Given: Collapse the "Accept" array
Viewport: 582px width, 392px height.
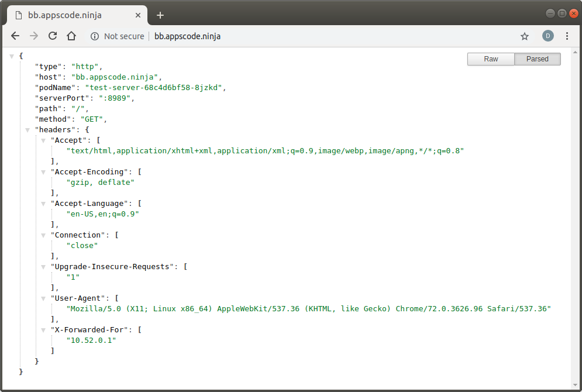Looking at the screenshot, I should (44, 140).
